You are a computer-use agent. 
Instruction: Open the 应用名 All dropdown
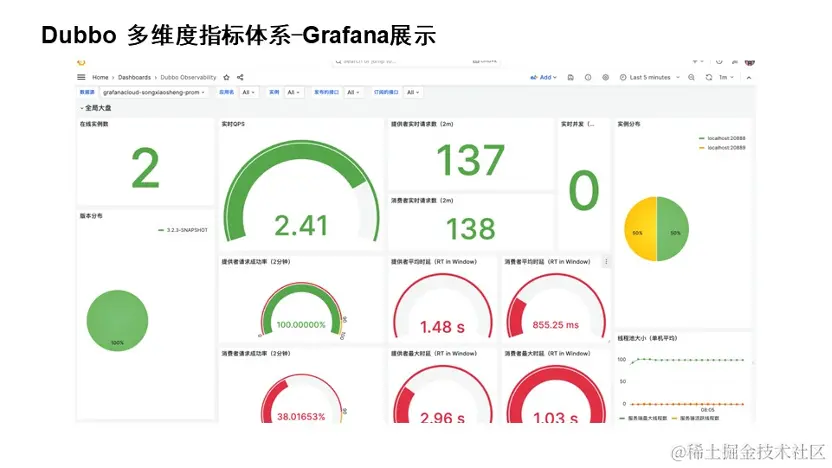249,92
